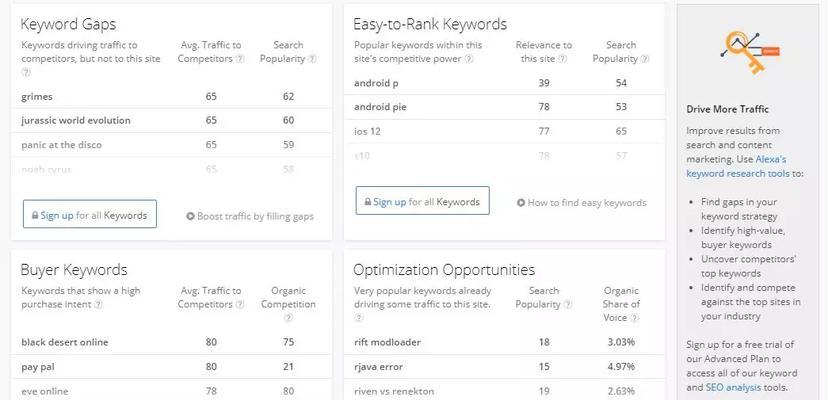Click help icon after 'site's competitive power' description
The height and width of the screenshot is (400, 828).
(469, 59)
